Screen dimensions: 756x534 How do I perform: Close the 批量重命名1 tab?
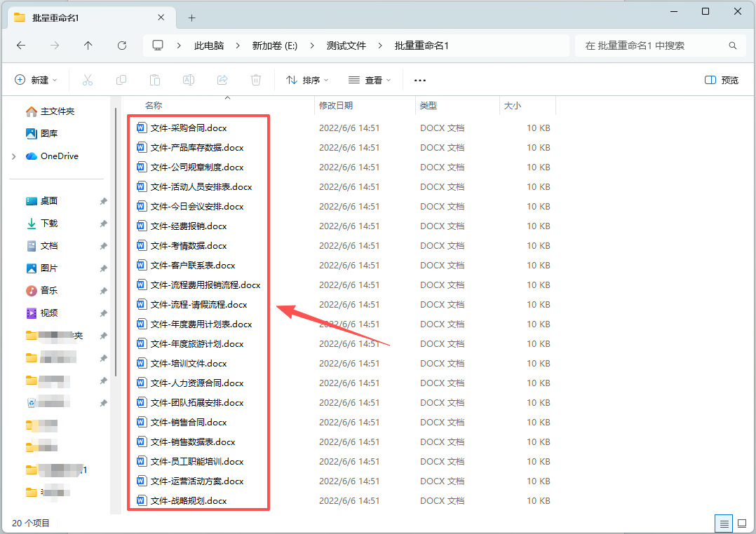[161, 18]
